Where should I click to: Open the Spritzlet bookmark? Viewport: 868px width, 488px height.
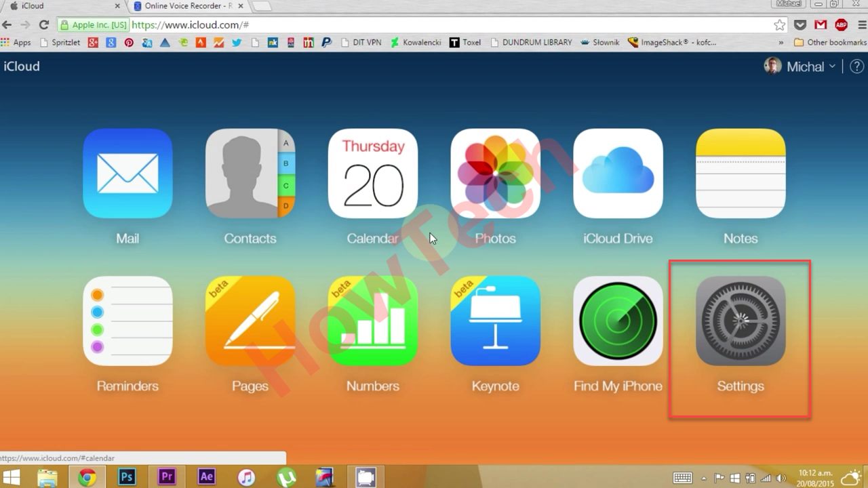(x=60, y=42)
